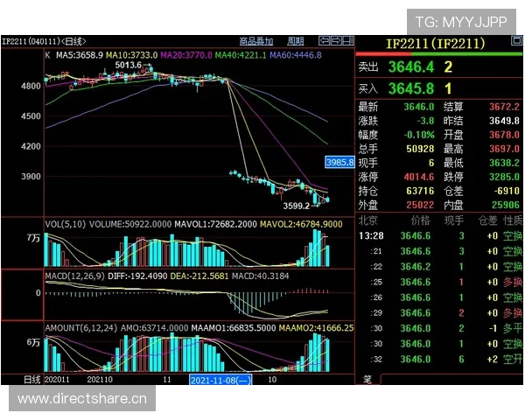Screen dimensions: 525x420
Task: Click the :29 tick row marked 多换
Action: point(440,313)
